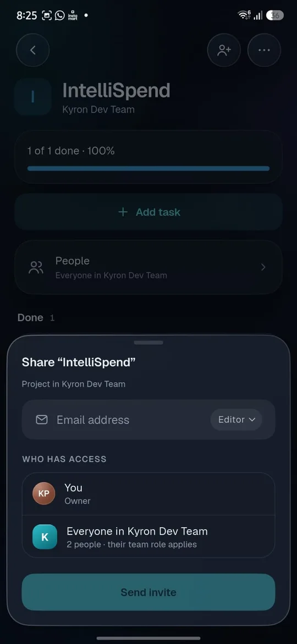Tap the Add task button
This screenshot has height=644, width=297.
point(148,212)
